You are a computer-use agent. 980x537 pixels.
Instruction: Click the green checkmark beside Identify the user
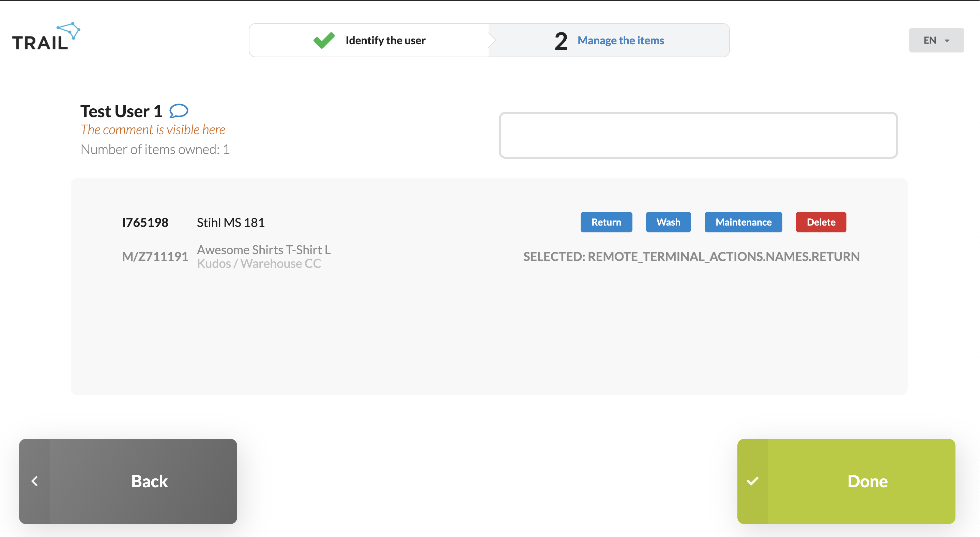[x=324, y=40]
